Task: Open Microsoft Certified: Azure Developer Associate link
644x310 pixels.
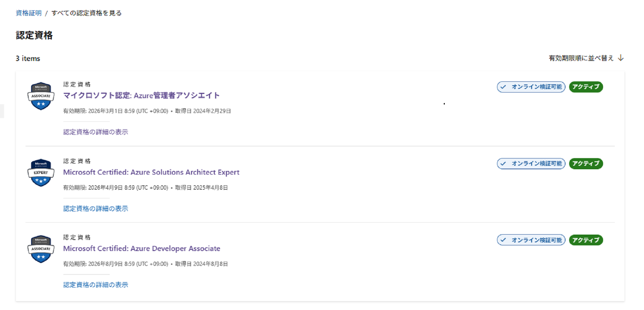Action: [x=142, y=249]
